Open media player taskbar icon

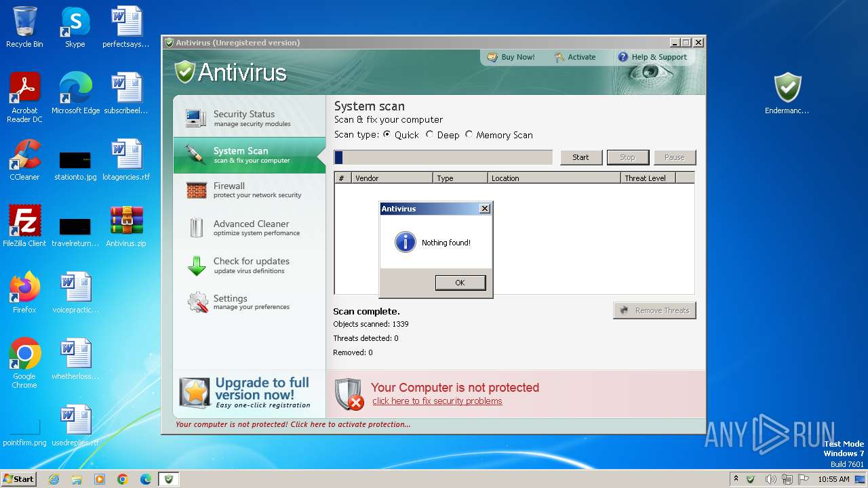pyautogui.click(x=100, y=479)
